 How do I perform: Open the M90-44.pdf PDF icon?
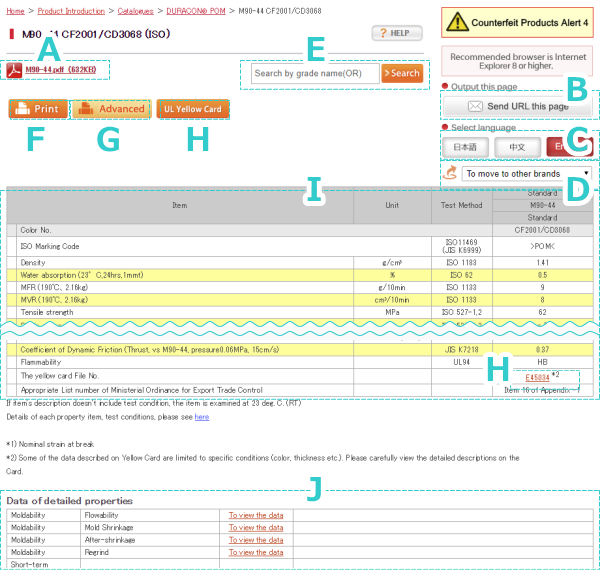click(14, 70)
